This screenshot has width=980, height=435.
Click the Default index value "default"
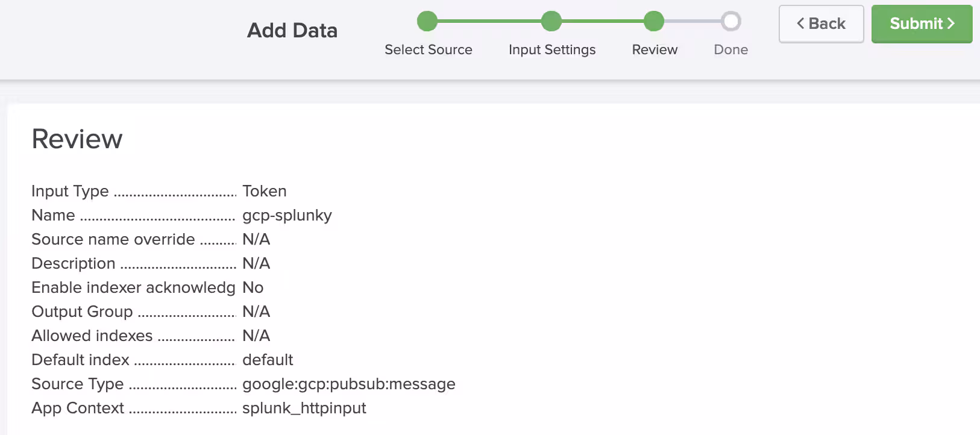pos(268,360)
